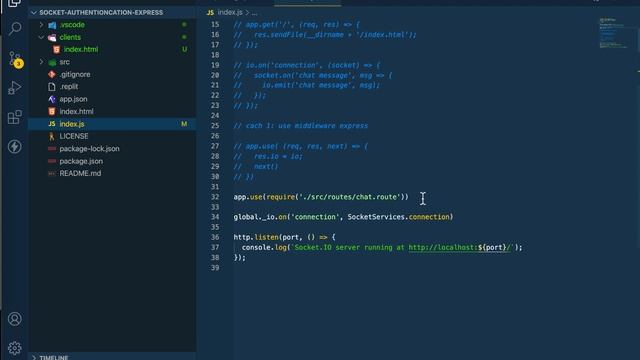Click 'console.log' on line 37

[x=264, y=247]
